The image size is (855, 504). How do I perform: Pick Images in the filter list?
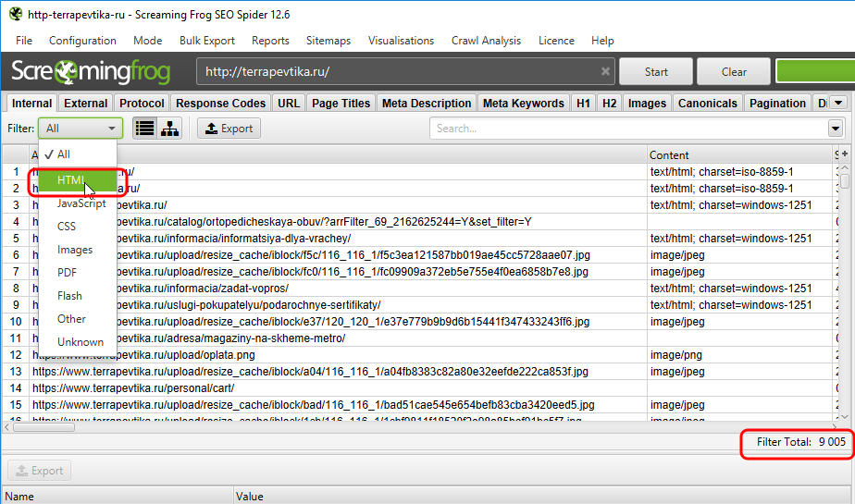(75, 250)
